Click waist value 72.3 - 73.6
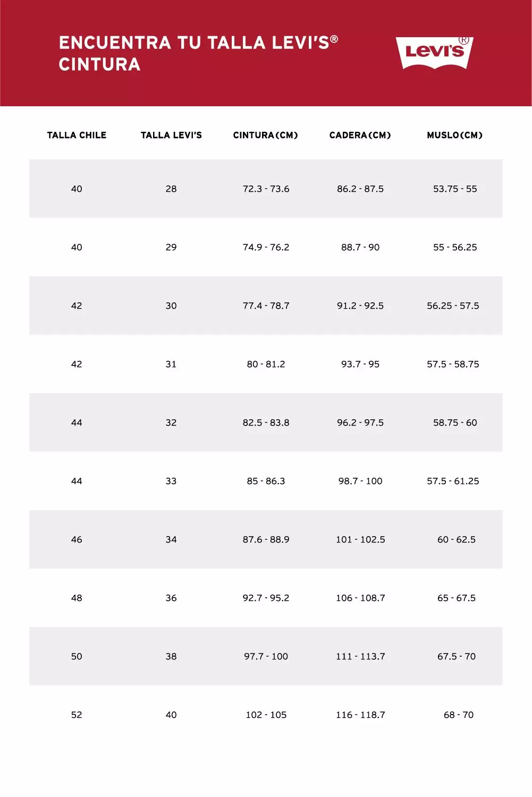This screenshot has width=532, height=797. pos(266,189)
